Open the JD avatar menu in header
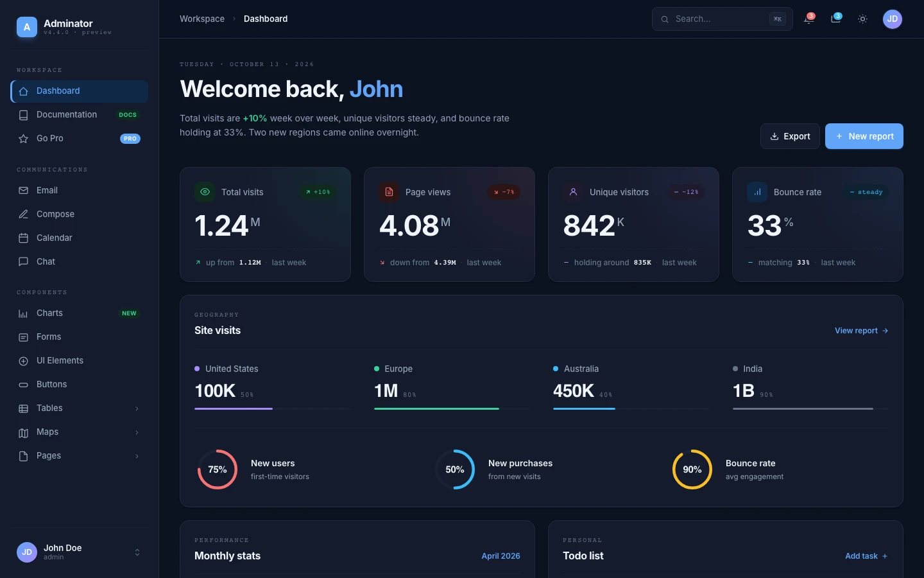 point(892,19)
